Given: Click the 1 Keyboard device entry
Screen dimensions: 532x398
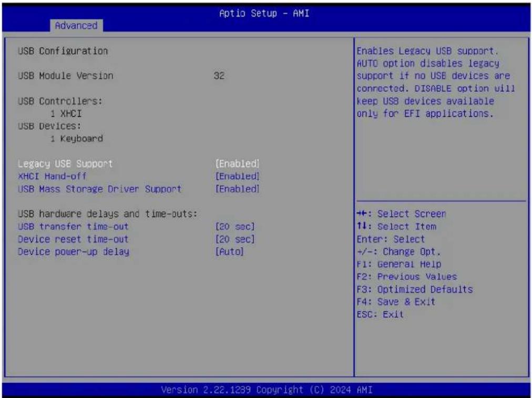Looking at the screenshot, I should click(x=77, y=139).
